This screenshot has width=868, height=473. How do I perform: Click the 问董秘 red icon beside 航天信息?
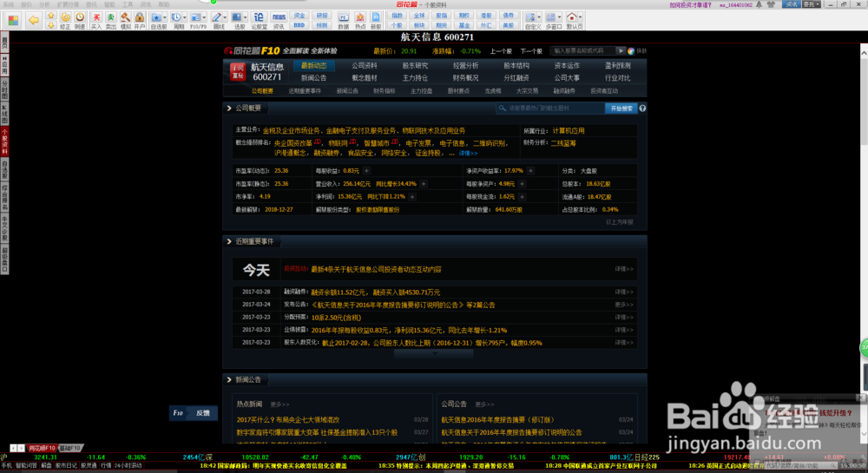pos(238,72)
